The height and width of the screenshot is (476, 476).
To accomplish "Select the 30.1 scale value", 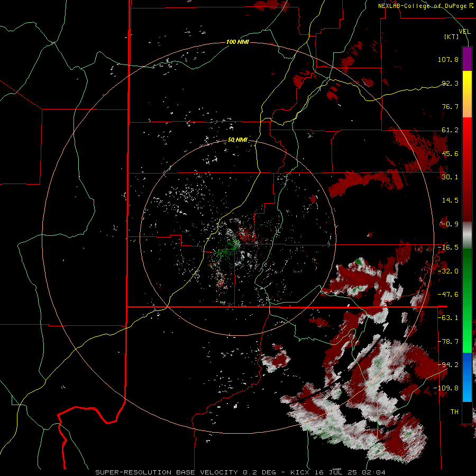I will pyautogui.click(x=450, y=177).
